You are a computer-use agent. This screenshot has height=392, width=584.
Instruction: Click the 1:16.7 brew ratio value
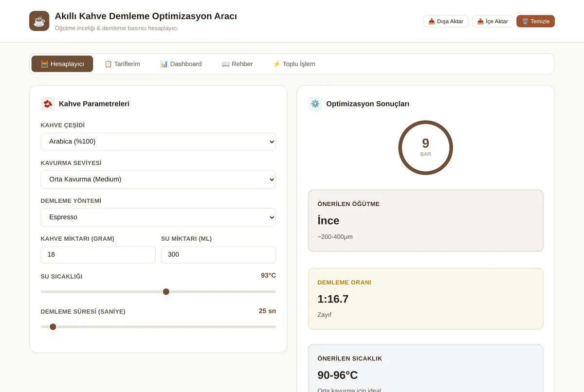pyautogui.click(x=333, y=299)
